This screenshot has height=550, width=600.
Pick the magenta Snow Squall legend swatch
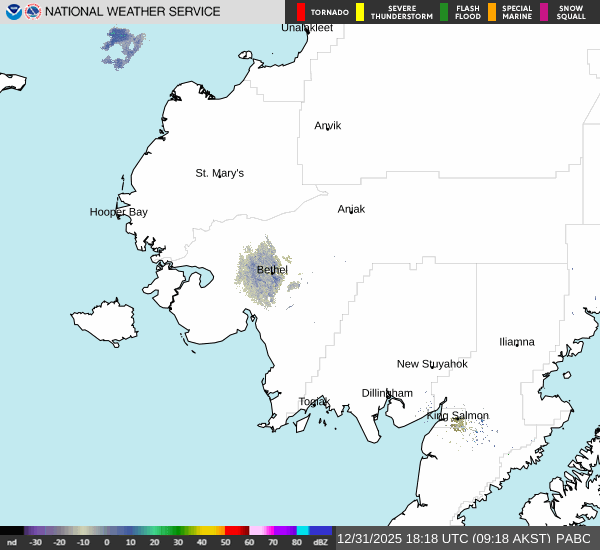click(544, 12)
